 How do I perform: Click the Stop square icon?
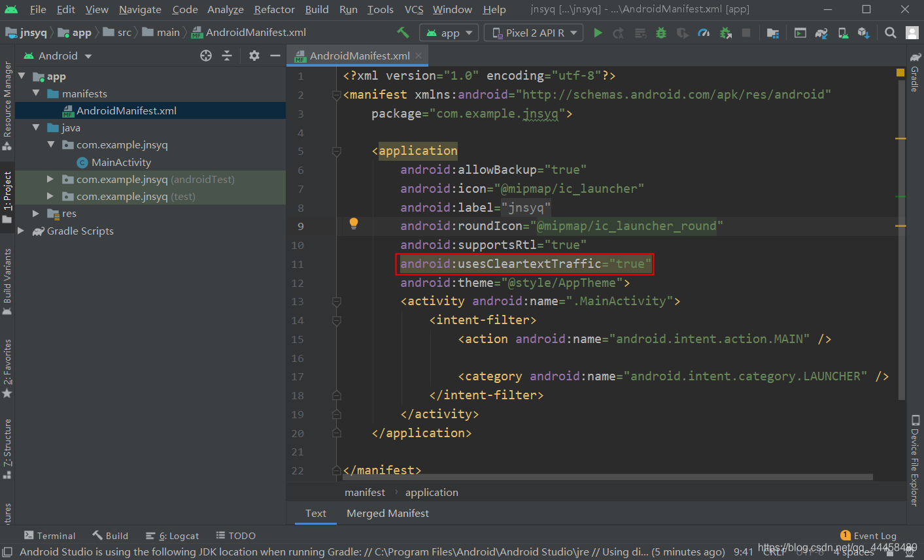745,33
